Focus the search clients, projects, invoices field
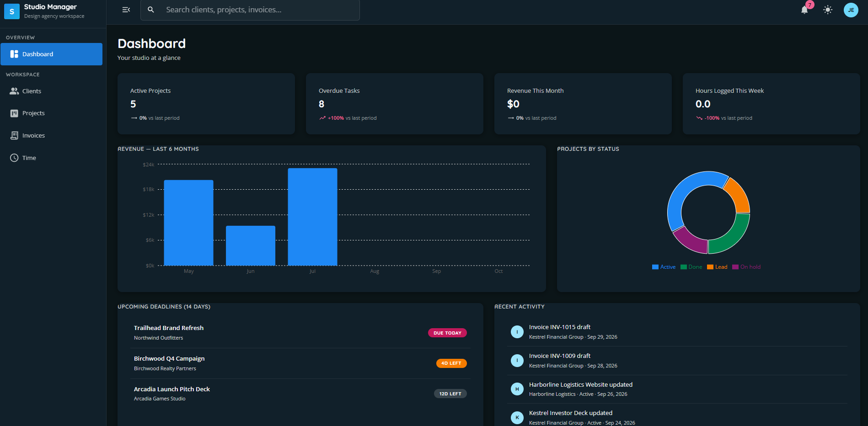 [250, 10]
